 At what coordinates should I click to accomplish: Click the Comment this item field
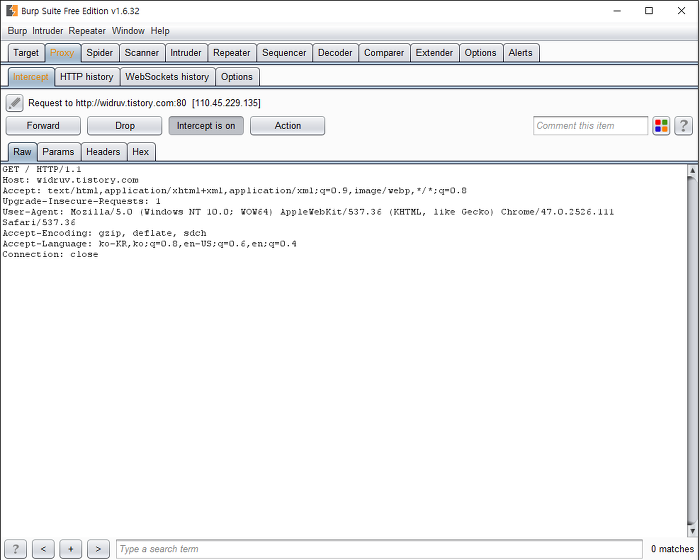tap(590, 126)
